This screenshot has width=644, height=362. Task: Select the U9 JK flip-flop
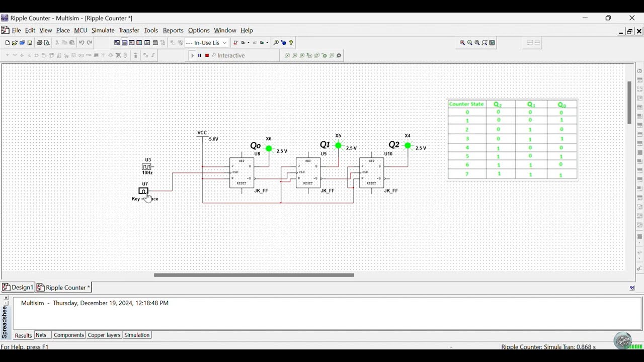[x=308, y=172]
